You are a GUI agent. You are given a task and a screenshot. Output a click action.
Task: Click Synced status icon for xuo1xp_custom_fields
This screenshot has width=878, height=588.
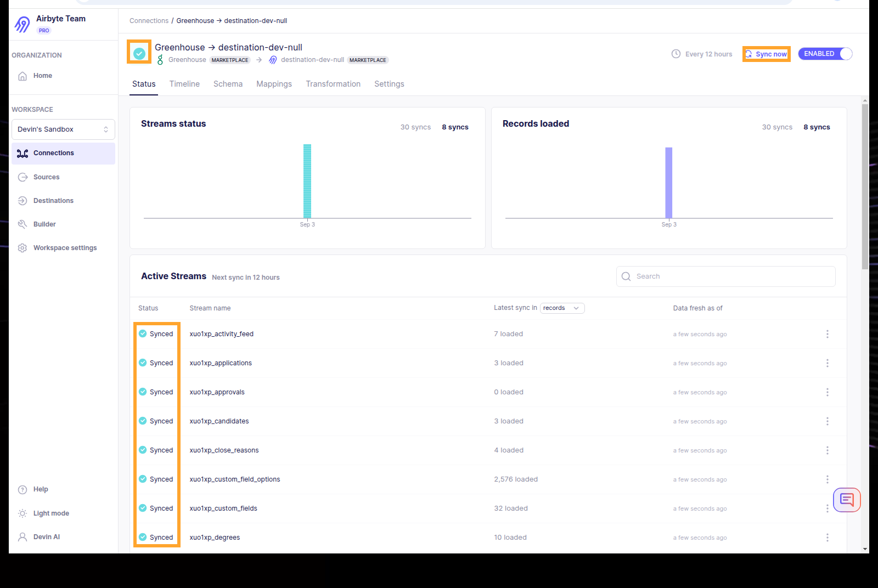point(143,508)
